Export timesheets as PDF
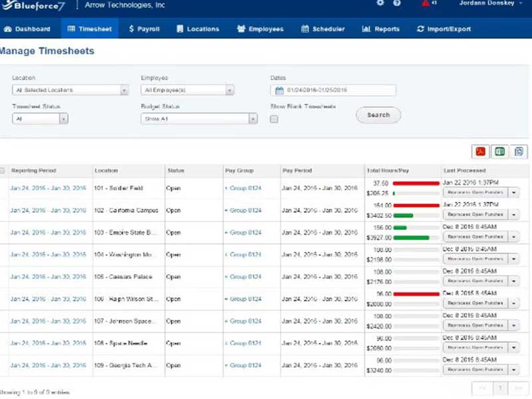The image size is (532, 399). coord(480,152)
